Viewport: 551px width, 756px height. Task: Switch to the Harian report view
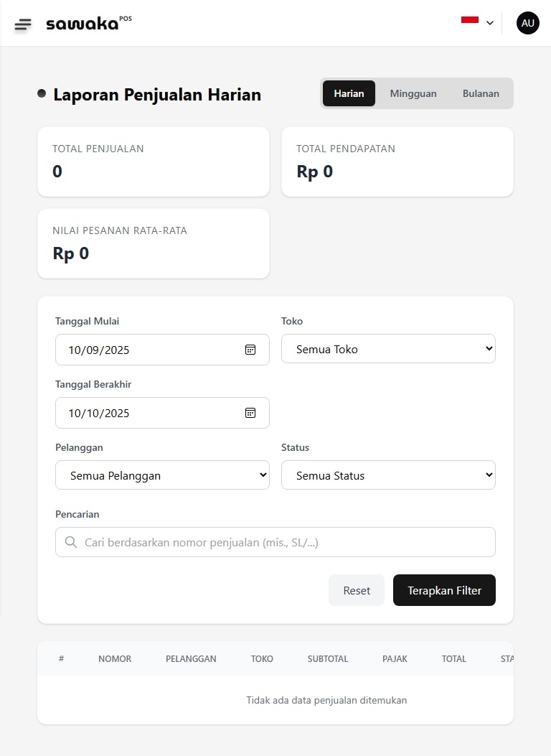[x=349, y=93]
